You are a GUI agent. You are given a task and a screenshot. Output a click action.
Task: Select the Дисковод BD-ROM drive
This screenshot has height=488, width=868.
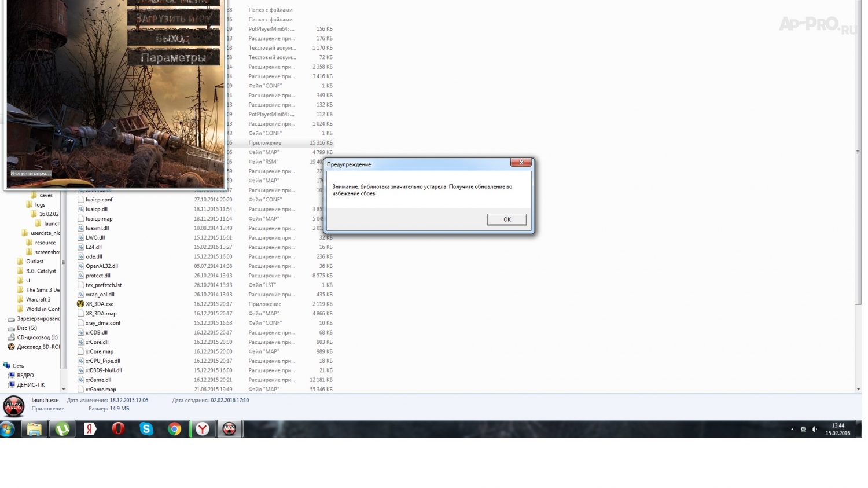point(34,347)
